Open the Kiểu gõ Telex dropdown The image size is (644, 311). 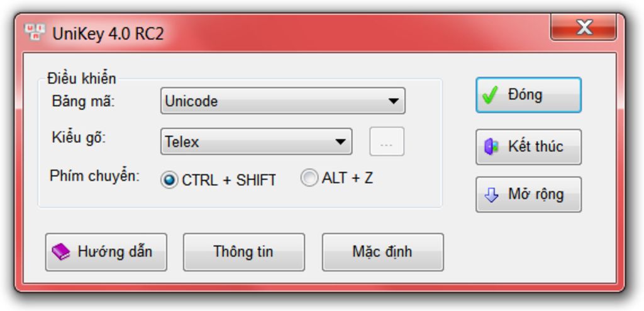point(256,142)
